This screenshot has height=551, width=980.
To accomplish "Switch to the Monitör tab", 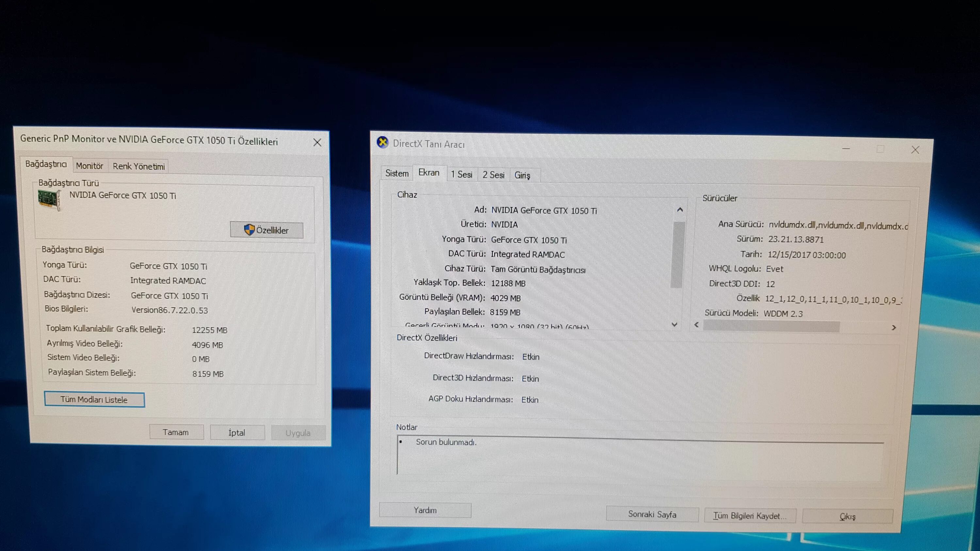I will pyautogui.click(x=90, y=166).
